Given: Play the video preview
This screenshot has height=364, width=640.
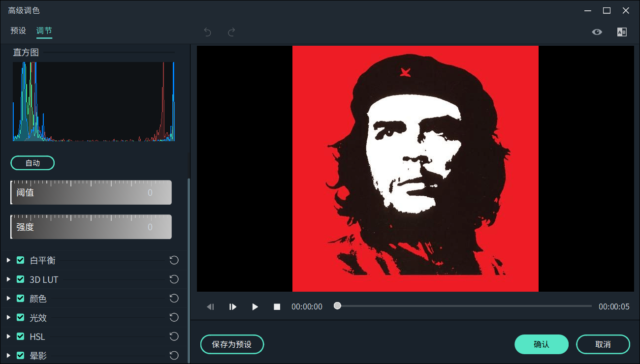Looking at the screenshot, I should point(255,307).
